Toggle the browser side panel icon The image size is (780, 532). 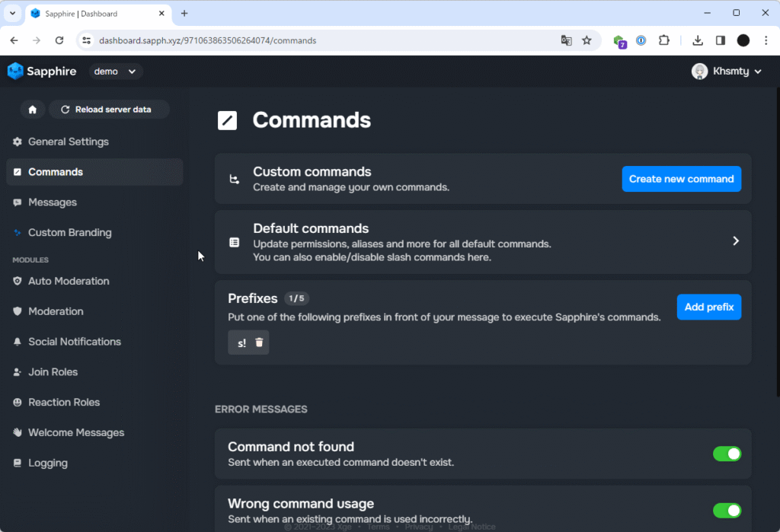pyautogui.click(x=721, y=40)
